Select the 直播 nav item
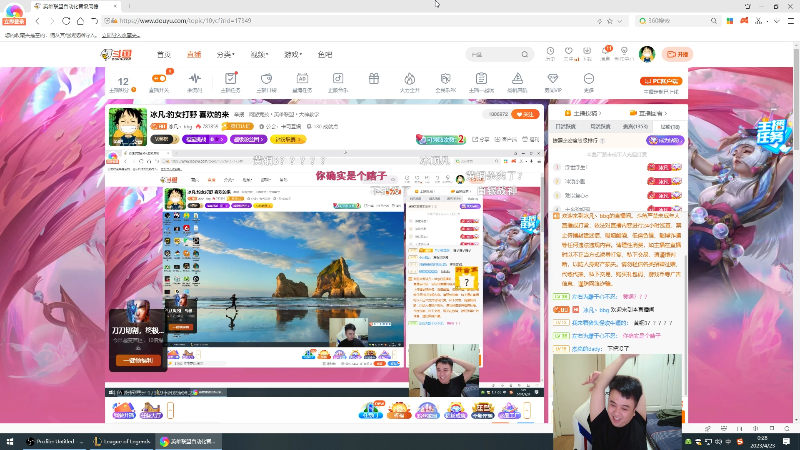Image resolution: width=800 pixels, height=450 pixels. 194,55
